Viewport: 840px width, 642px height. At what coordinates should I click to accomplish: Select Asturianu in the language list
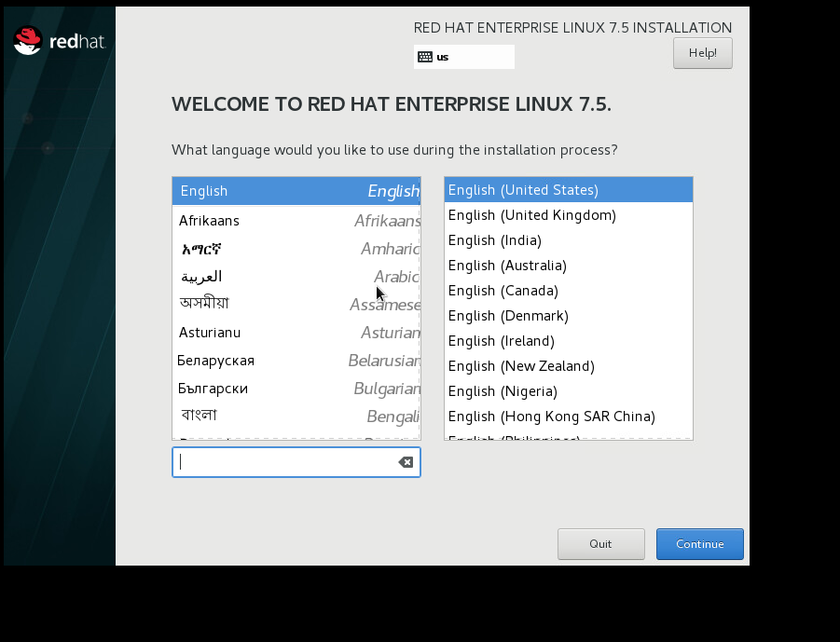[296, 333]
